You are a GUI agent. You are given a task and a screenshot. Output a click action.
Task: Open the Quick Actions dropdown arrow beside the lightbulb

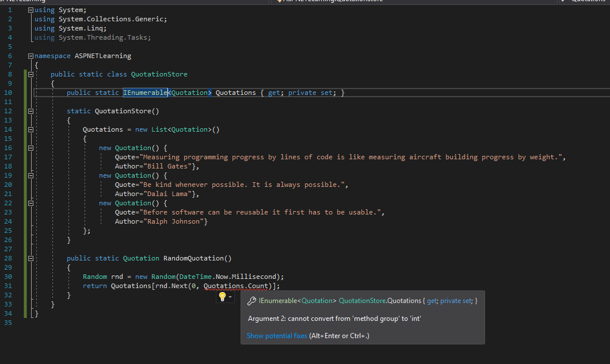pos(229,297)
